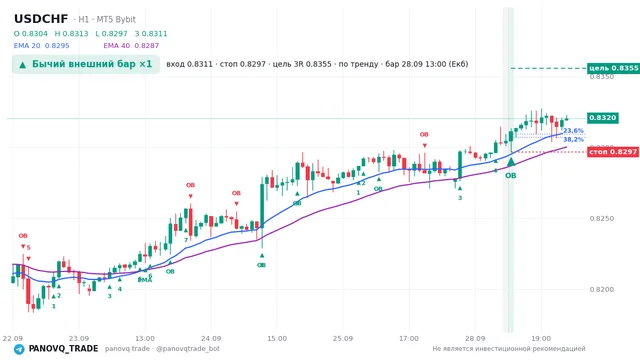Click the 24.09 date axis label

211,338
